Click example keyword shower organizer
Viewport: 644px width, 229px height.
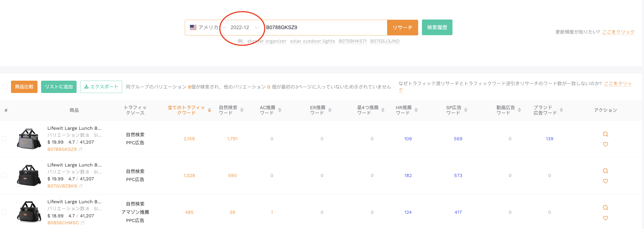tap(267, 41)
